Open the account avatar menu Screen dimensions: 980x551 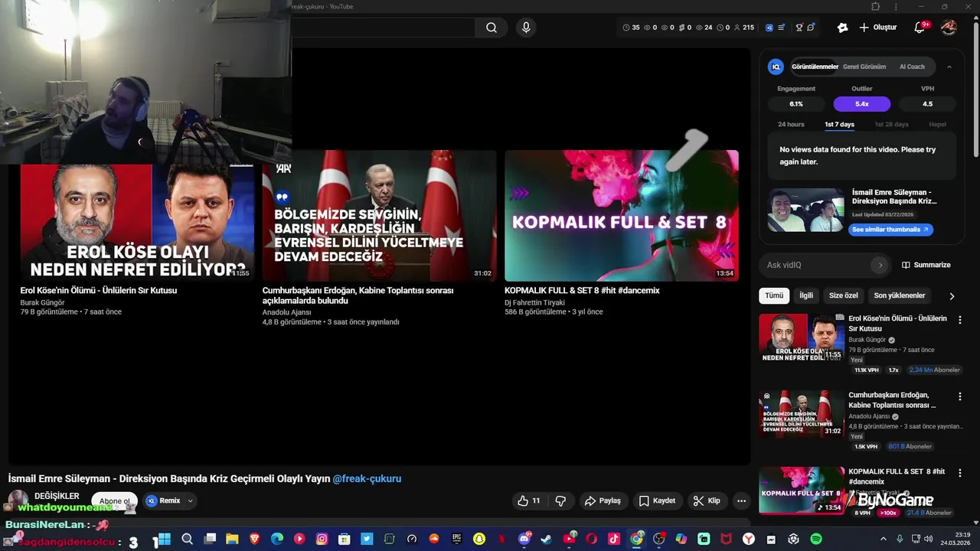[949, 28]
